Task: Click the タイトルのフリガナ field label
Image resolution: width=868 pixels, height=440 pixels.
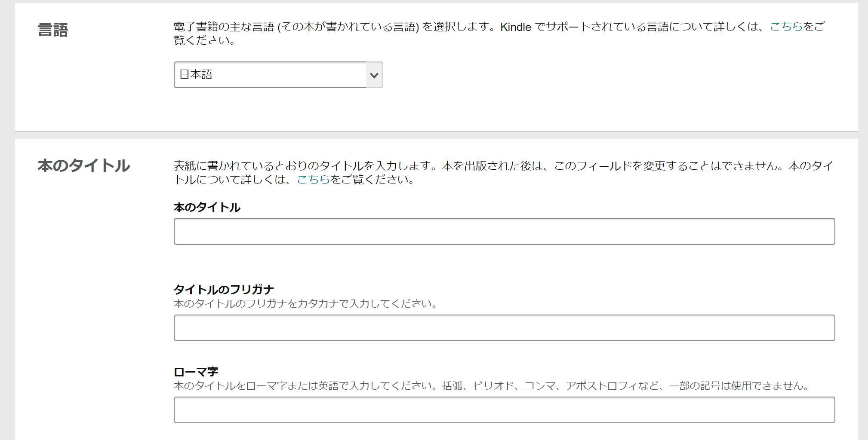Action: tap(224, 290)
